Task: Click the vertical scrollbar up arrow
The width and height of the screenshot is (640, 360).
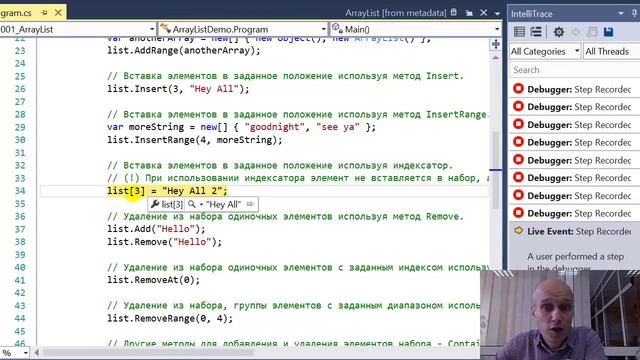Action: [496, 58]
